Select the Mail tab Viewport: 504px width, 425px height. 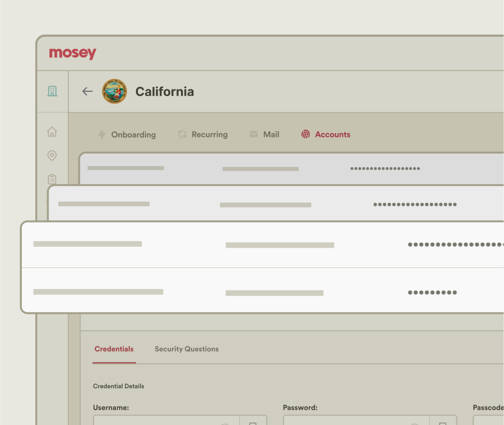[x=265, y=135]
